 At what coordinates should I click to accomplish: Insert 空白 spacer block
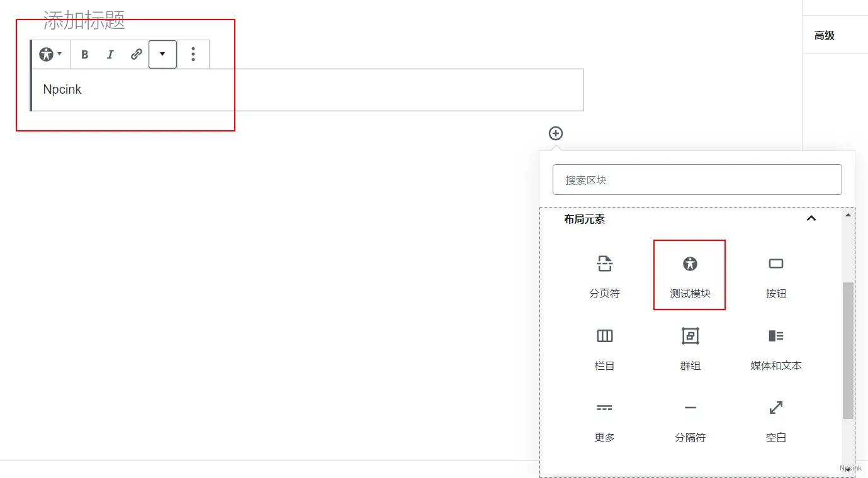776,420
